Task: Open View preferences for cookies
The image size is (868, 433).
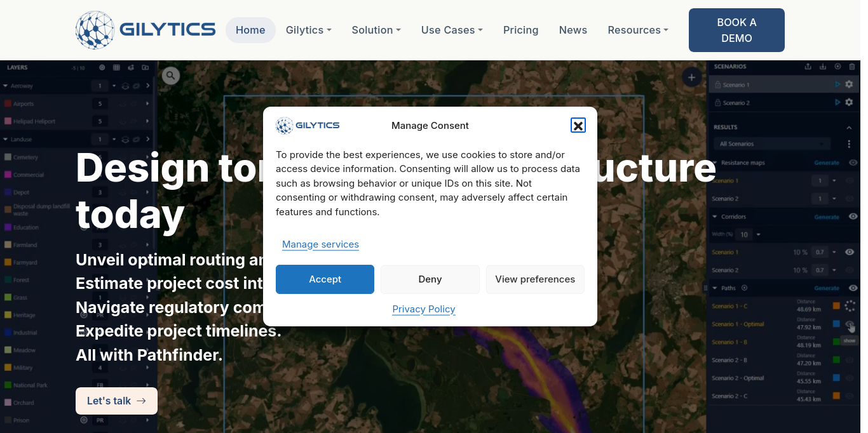Action: click(x=534, y=279)
